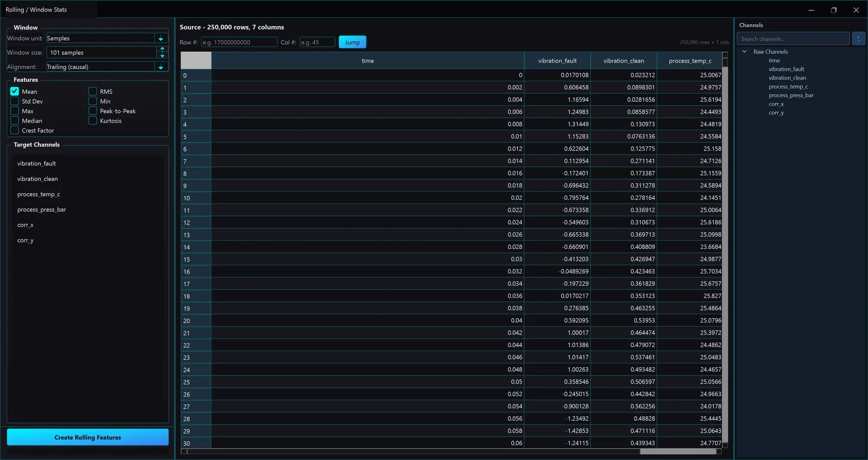Select process_press_bar in Channels tree
The width and height of the screenshot is (868, 460).
coord(791,95)
